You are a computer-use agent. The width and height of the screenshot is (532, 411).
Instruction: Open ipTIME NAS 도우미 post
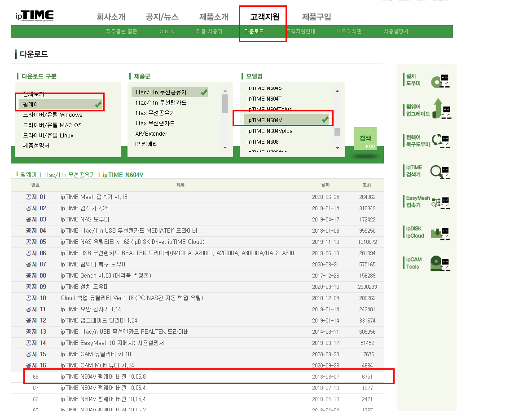[85, 219]
